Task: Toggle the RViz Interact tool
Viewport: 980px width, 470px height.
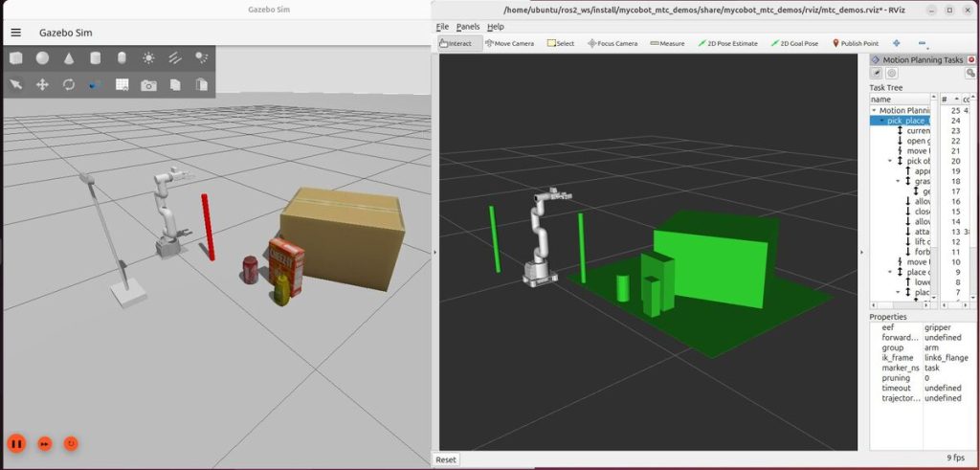Action: [457, 43]
